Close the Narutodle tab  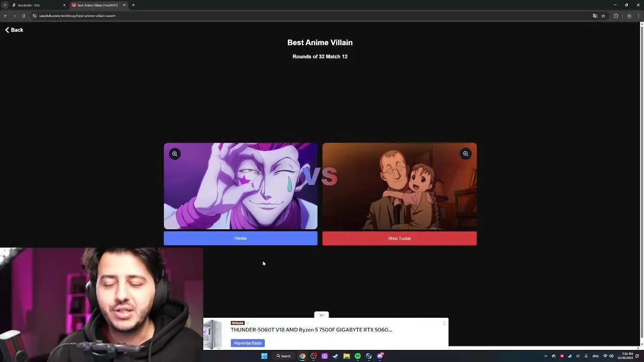(64, 5)
